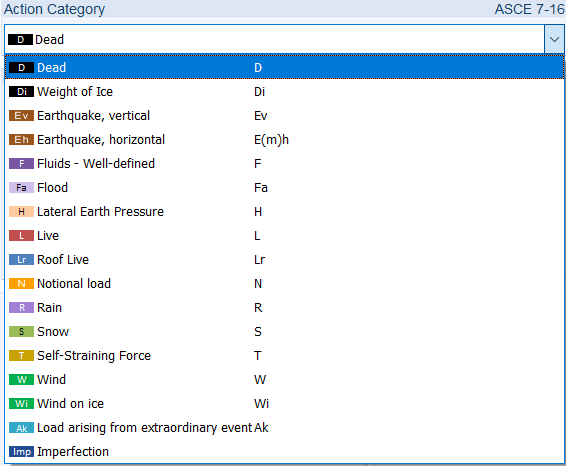Select Self-Straining Force option
The width and height of the screenshot is (566, 466).
[x=284, y=356]
